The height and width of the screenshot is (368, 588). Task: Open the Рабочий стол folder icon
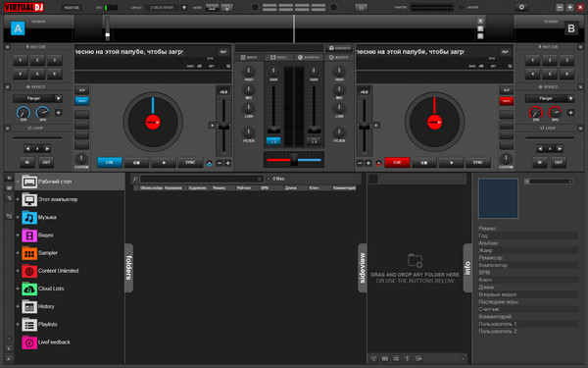click(29, 182)
